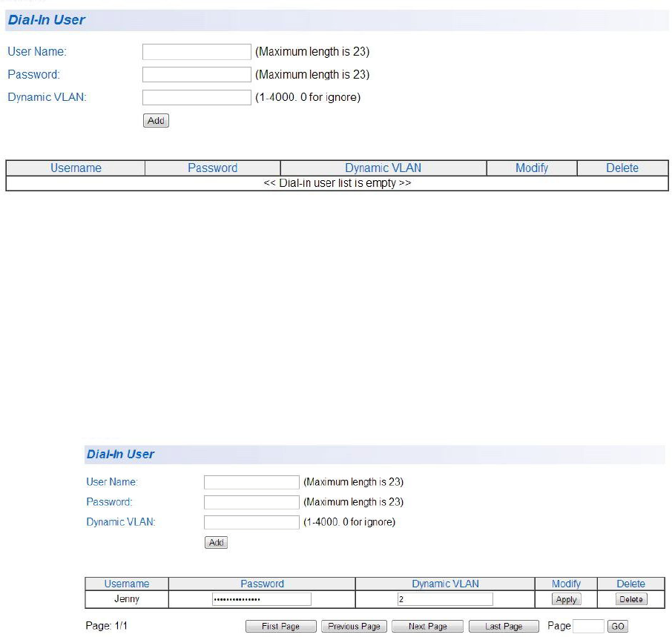This screenshot has width=672, height=637.
Task: Click Jenny's Dynamic VLAN value field
Action: pyautogui.click(x=445, y=599)
